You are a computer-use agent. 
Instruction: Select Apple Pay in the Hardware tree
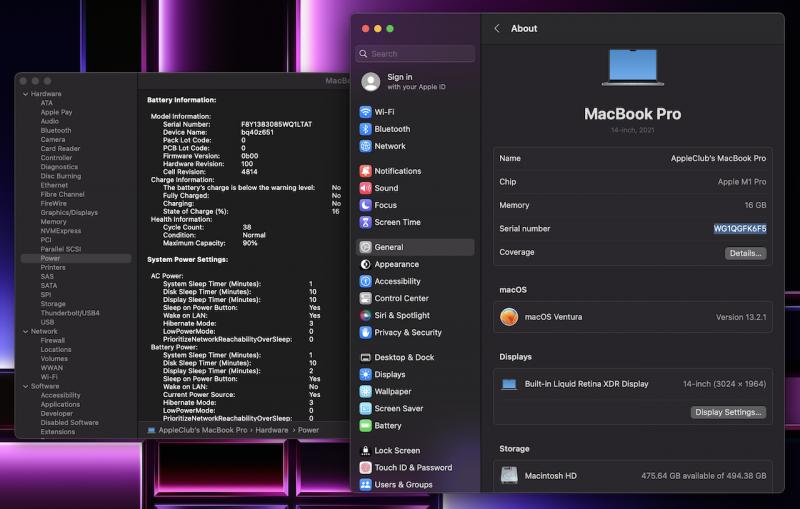click(x=56, y=112)
